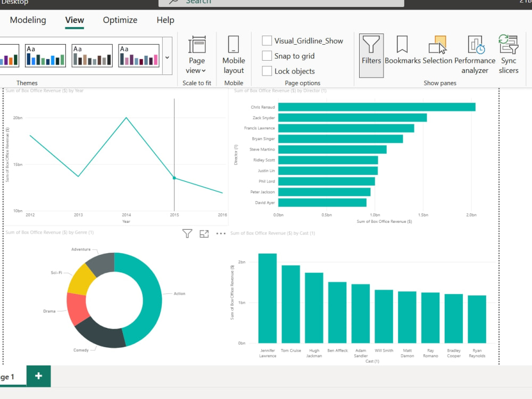This screenshot has width=532, height=399.
Task: Activate Focus mode icon on Genre visual
Action: click(204, 234)
